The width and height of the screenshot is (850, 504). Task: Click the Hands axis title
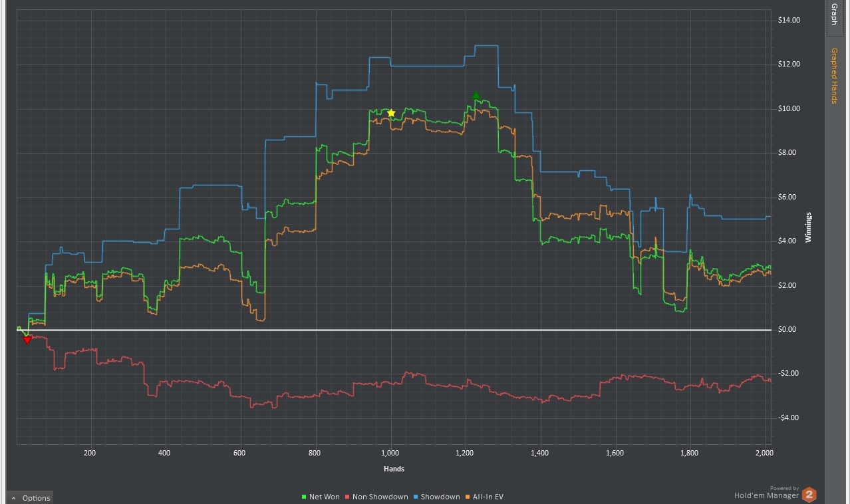tap(394, 469)
